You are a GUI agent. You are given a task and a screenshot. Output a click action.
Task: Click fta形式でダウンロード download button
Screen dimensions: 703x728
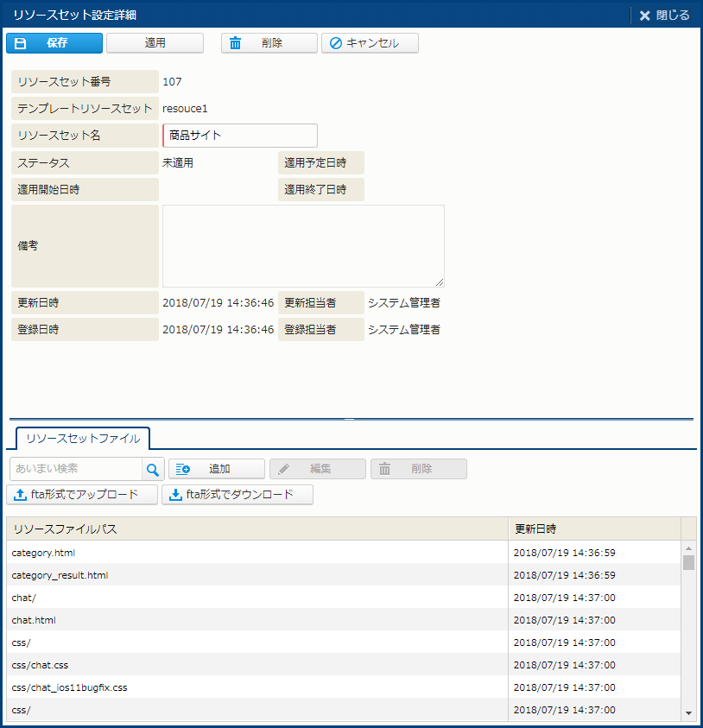tap(237, 495)
